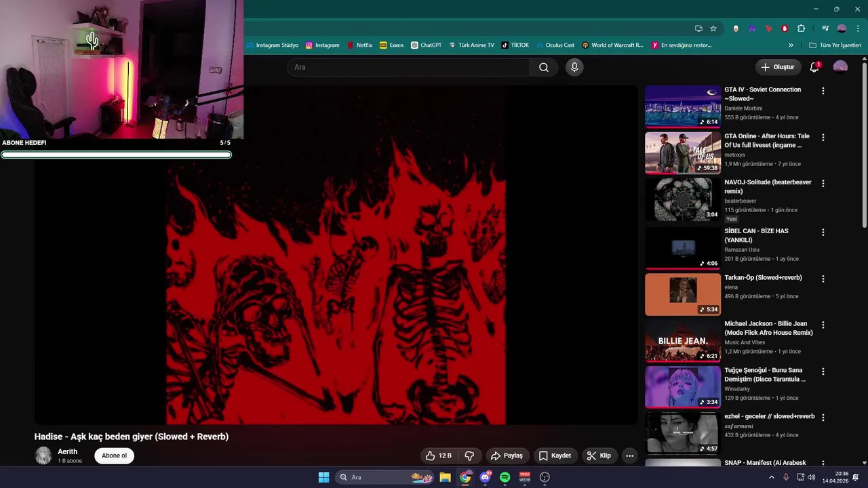Viewport: 868px width, 488px height.
Task: Click the taskbar volume speaker icon
Action: click(812, 477)
